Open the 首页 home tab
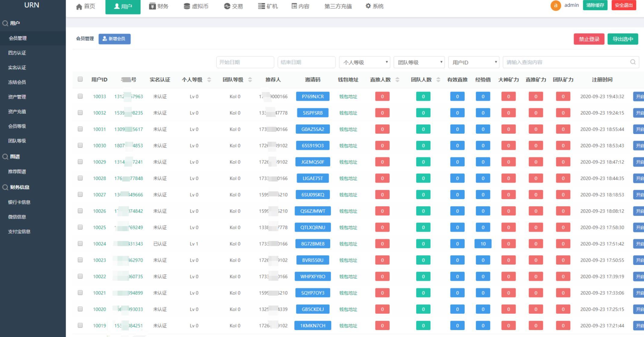644x337 pixels. point(86,6)
